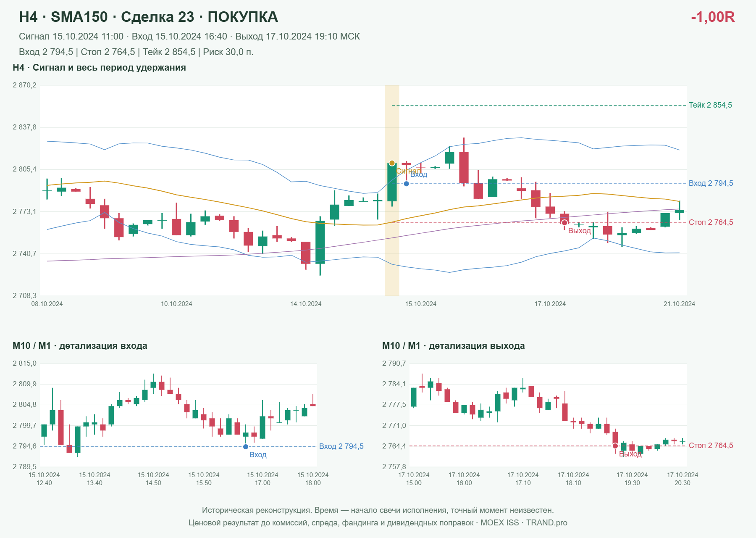
Task: Click the 'Стоп 2 764,5' label in exit detail chart
Action: pos(711,446)
